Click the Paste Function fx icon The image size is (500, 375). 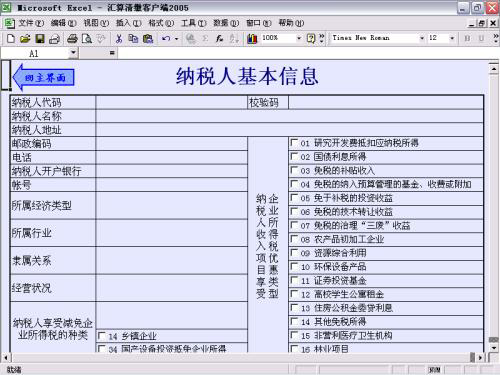(219, 39)
